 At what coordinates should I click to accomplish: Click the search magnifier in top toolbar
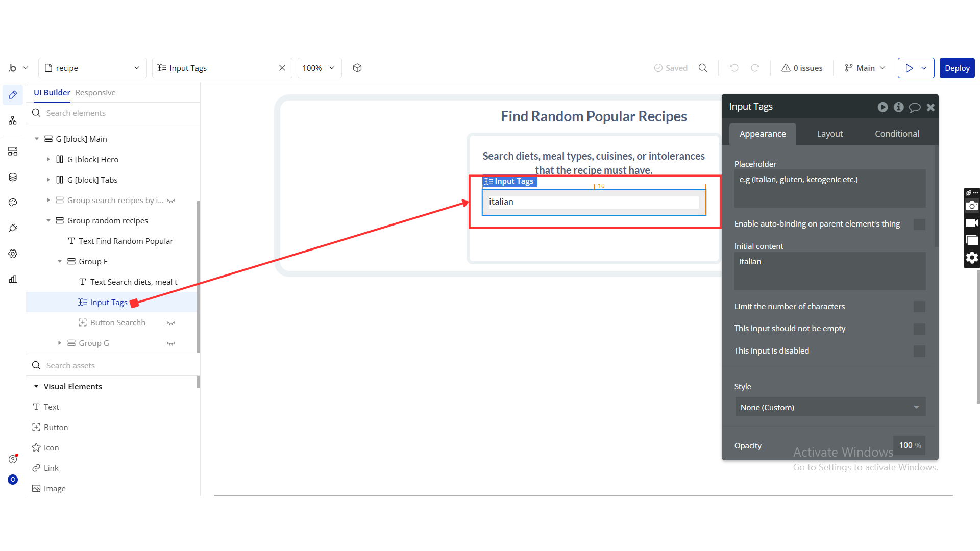[703, 68]
